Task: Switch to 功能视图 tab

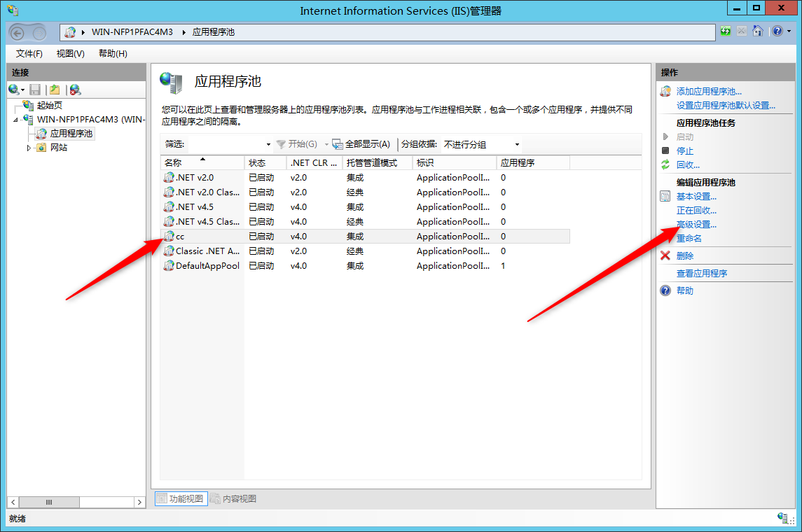Action: point(181,499)
